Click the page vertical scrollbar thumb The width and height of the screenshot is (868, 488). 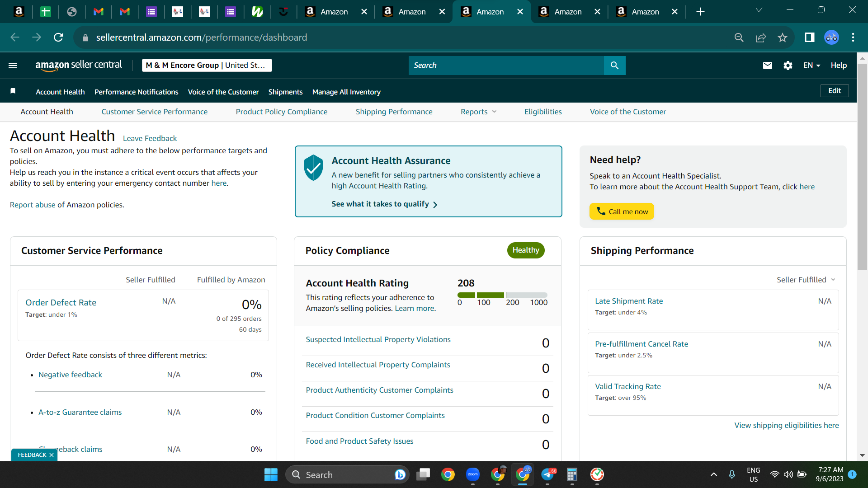tap(863, 167)
